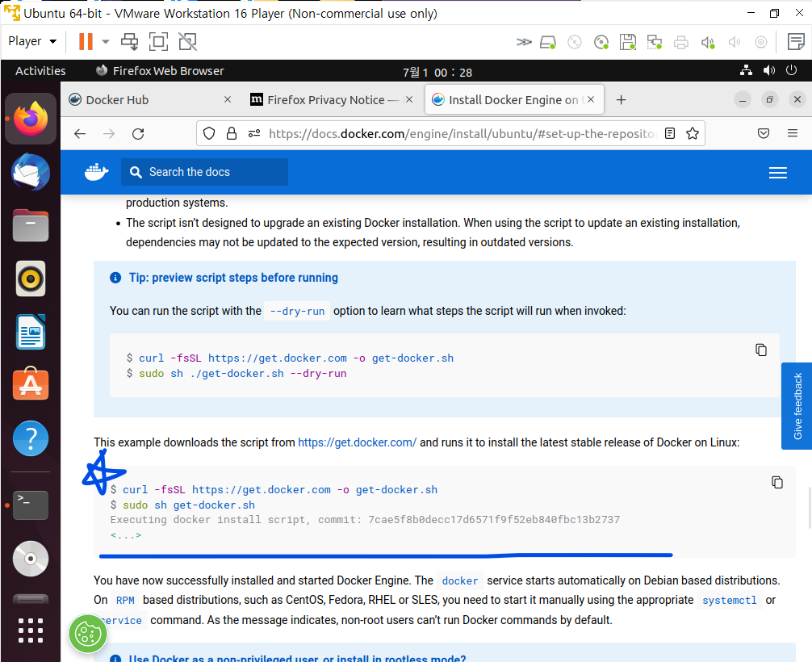The image size is (812, 662).
Task: Close the Docker Hub tab
Action: (228, 99)
